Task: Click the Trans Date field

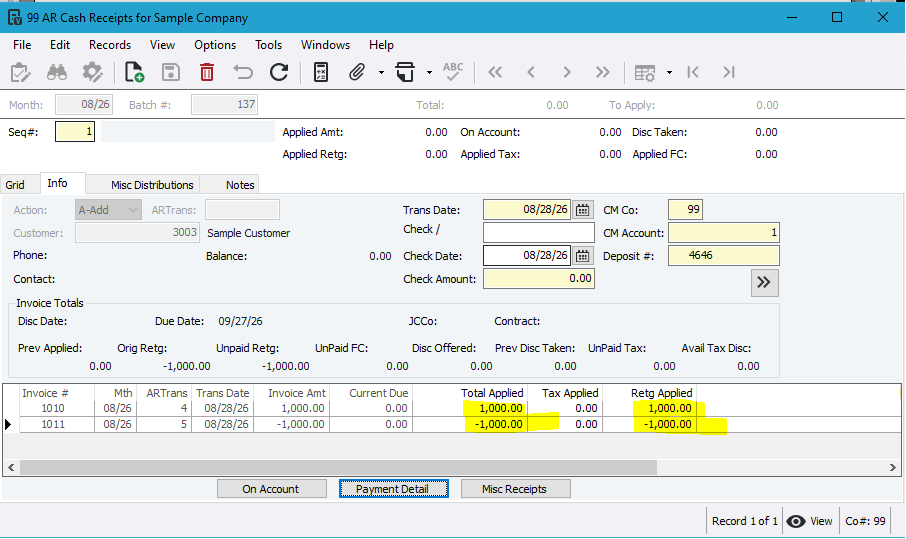Action: tap(527, 209)
